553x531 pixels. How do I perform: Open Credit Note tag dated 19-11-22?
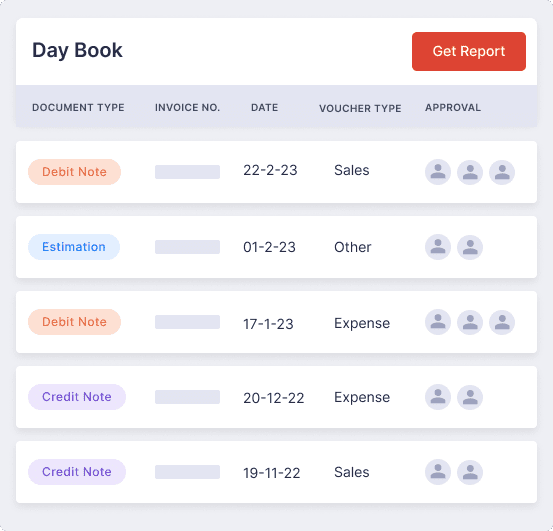[77, 472]
